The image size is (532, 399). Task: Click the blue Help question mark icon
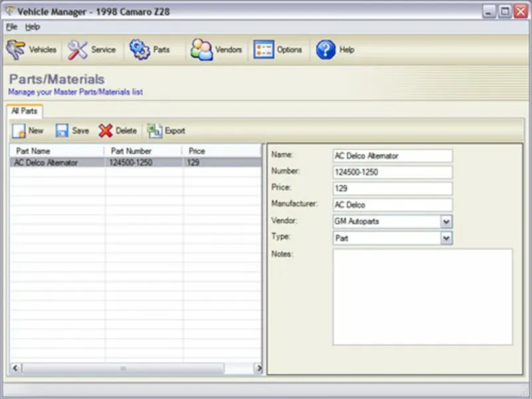326,49
